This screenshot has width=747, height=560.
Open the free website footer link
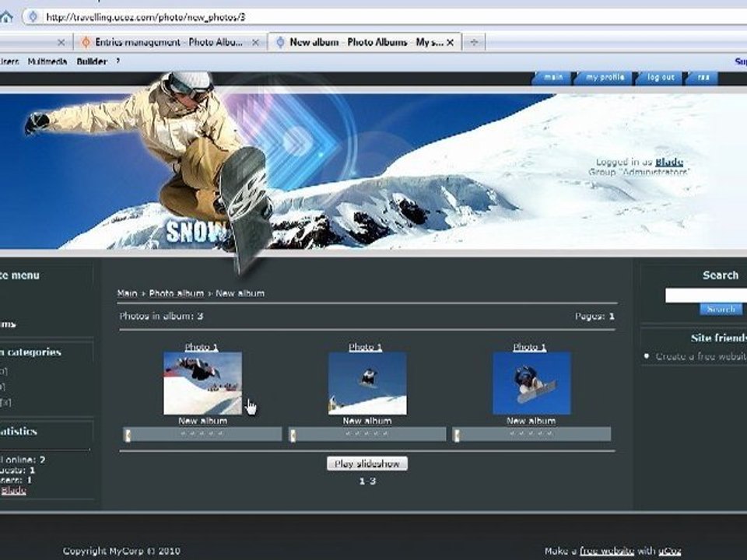(606, 551)
